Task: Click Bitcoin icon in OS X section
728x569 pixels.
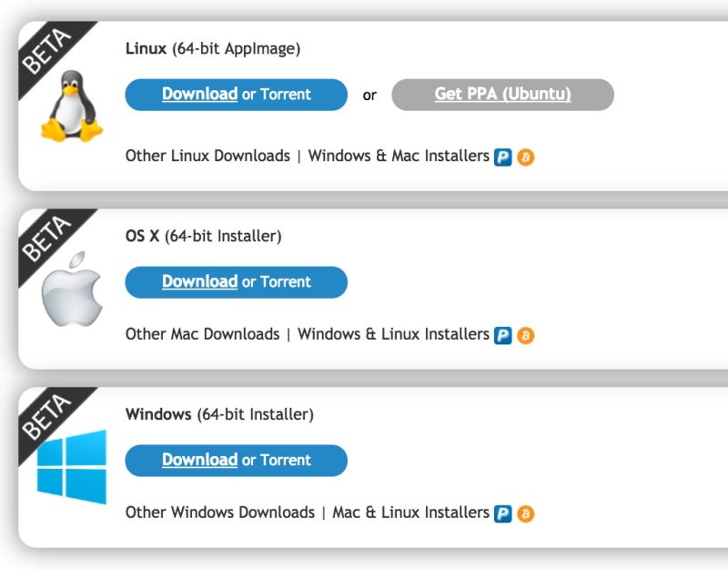Action: (526, 335)
